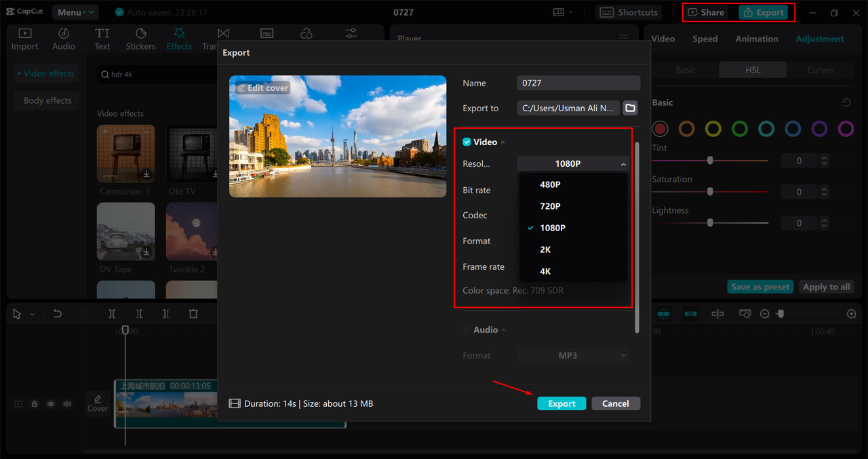
Task: Click the Split clip icon
Action: (x=112, y=314)
